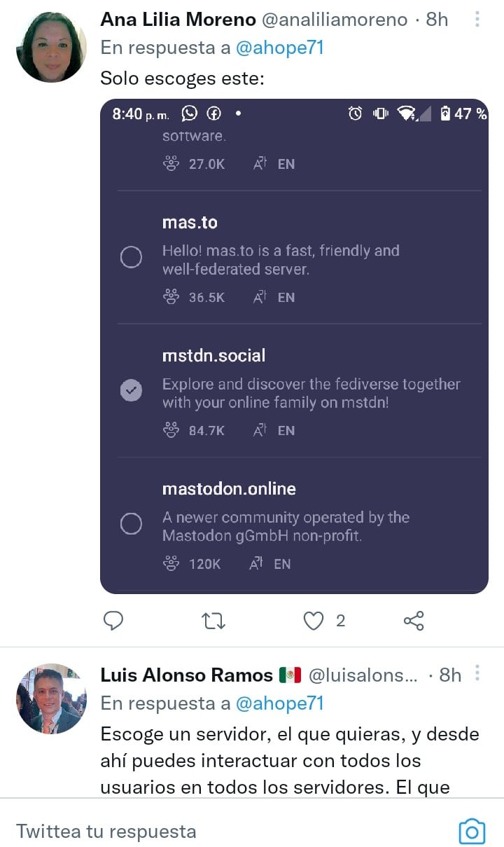Like Ana Lilia Moreno's tweet
The height and width of the screenshot is (847, 504).
click(x=314, y=621)
